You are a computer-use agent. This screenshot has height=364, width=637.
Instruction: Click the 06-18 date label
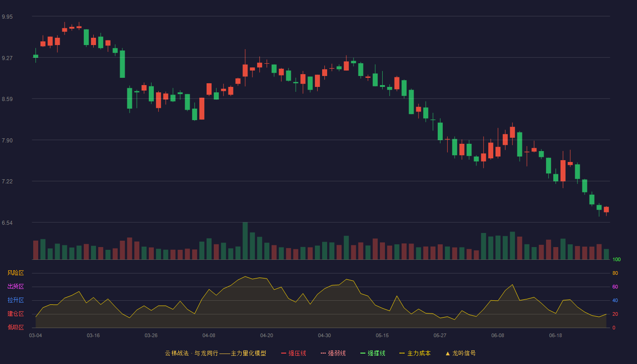point(556,335)
